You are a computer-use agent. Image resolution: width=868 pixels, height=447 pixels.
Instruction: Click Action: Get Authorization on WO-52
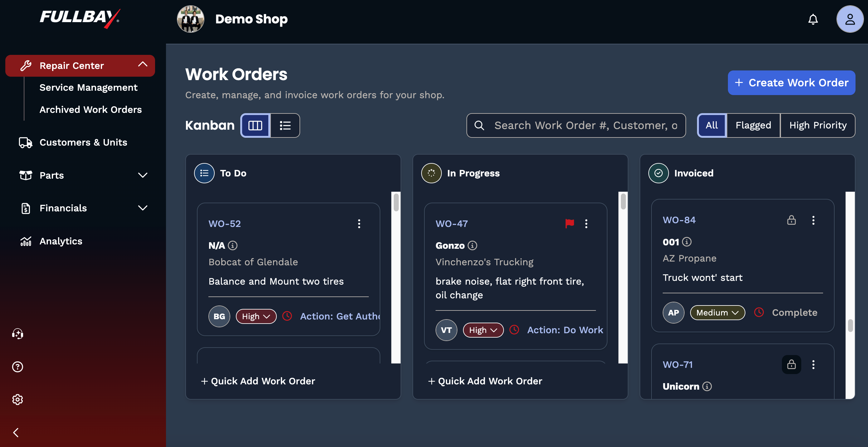click(340, 316)
